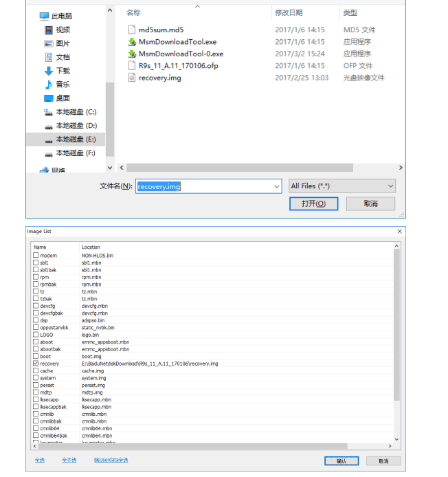Screen dimensions: 448x477
Task: Click the 桌面 (Desktop) navigation item
Action: [x=63, y=98]
